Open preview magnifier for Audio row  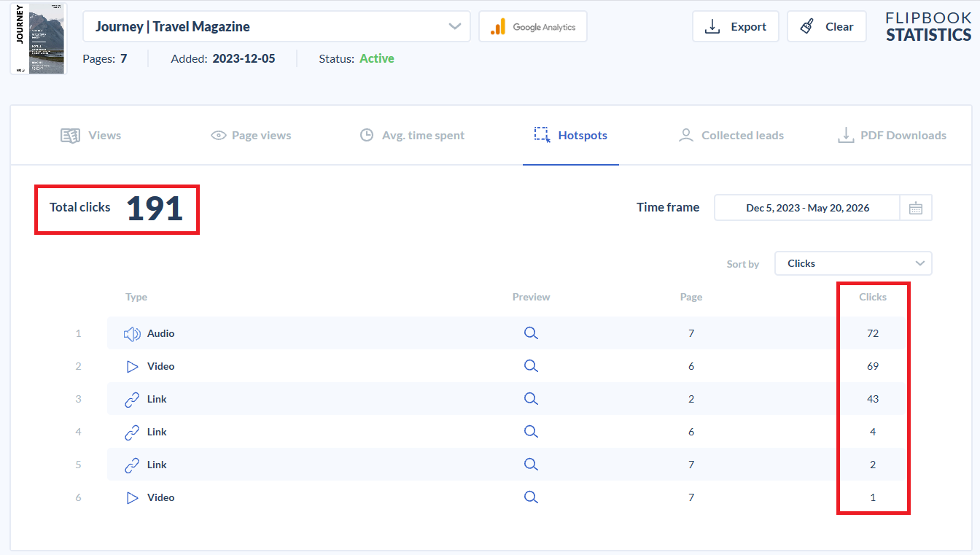[x=531, y=333]
